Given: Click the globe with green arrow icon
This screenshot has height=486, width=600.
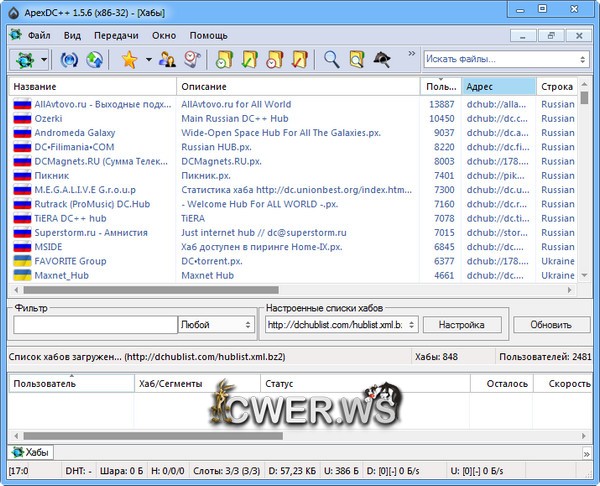Looking at the screenshot, I should point(95,60).
